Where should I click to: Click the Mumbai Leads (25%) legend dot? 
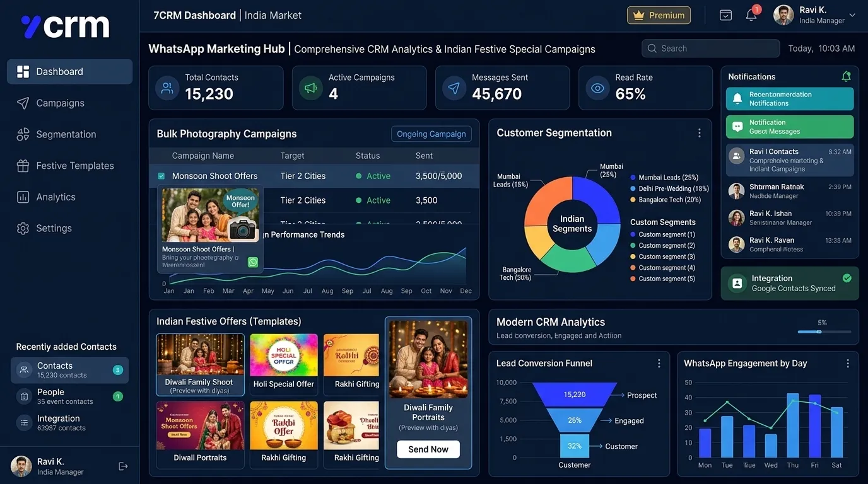tap(633, 178)
